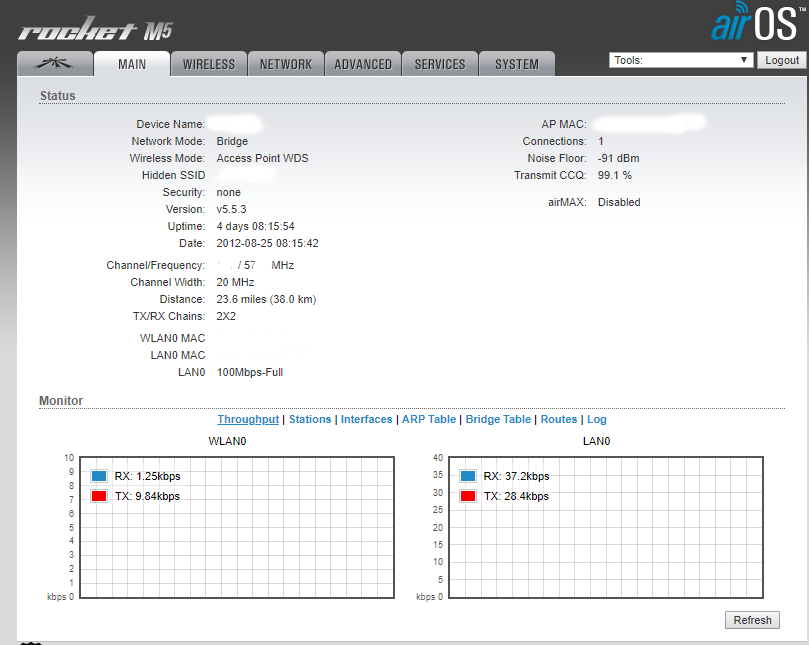Image resolution: width=809 pixels, height=645 pixels.
Task: Click LAN0 blue RX legend swatch
Action: tap(468, 476)
